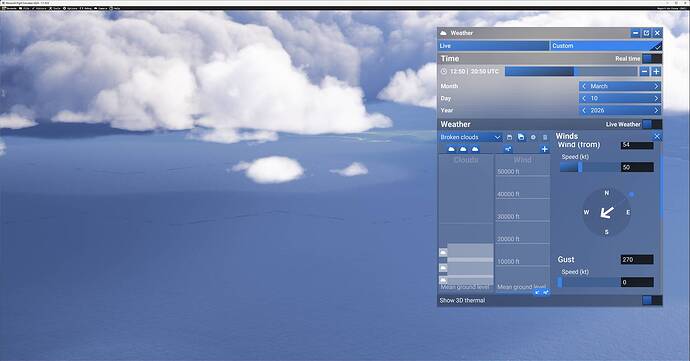Click the 12:50 | 20:50 UTC time text
The height and width of the screenshot is (361, 690).
pos(474,71)
